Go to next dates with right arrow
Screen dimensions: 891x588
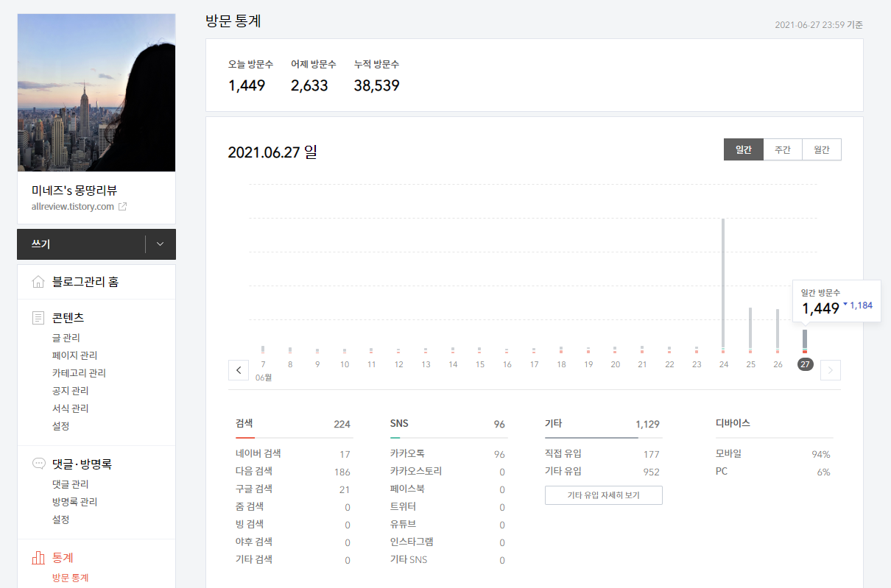pyautogui.click(x=831, y=370)
